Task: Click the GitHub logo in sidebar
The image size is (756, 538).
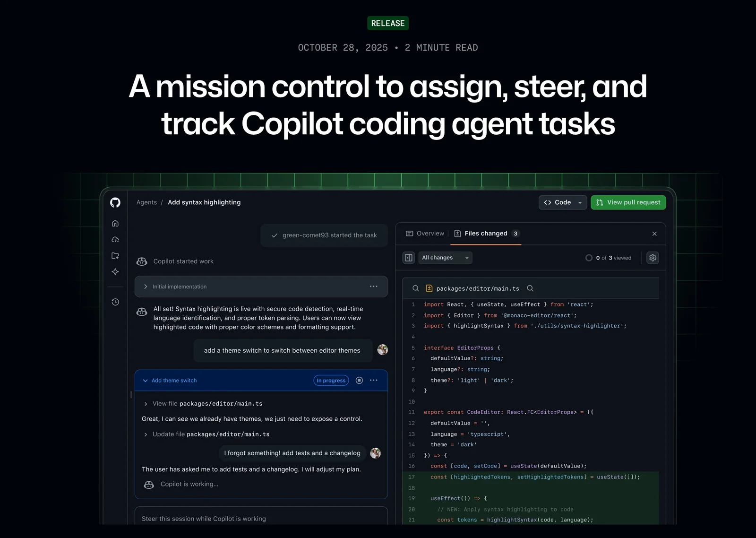Action: tap(115, 202)
